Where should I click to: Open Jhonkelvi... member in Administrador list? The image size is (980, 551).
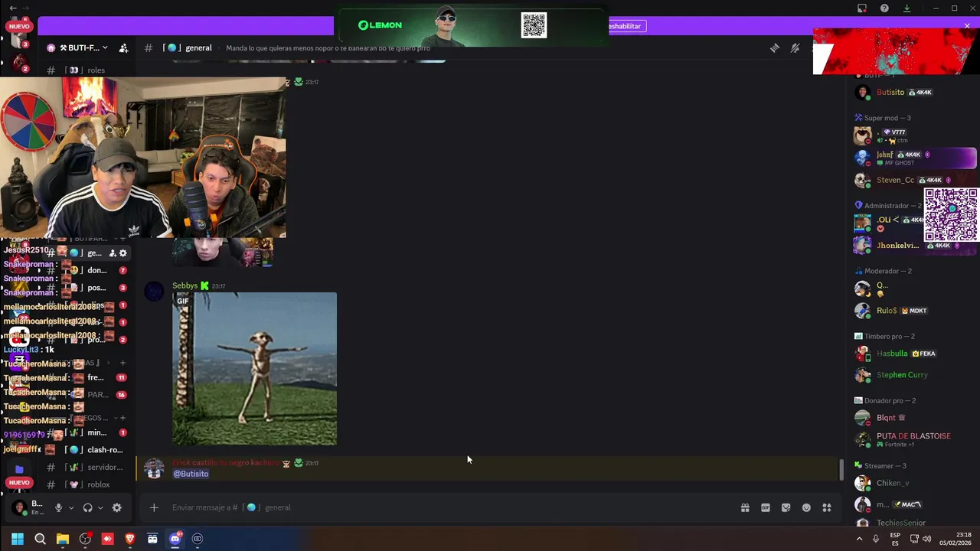915,245
